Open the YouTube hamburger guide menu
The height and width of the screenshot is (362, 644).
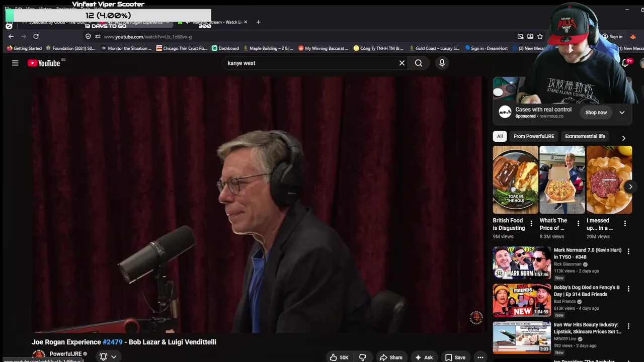[15, 63]
